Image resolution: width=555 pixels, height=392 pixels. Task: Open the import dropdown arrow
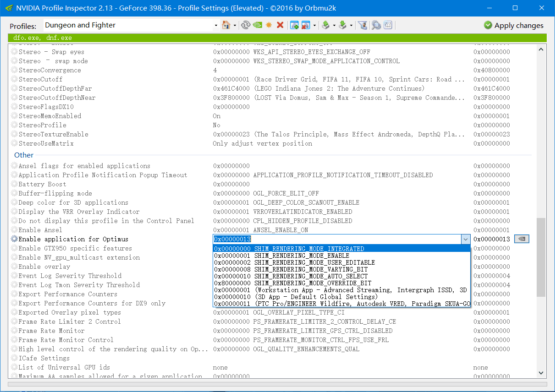[x=351, y=25]
